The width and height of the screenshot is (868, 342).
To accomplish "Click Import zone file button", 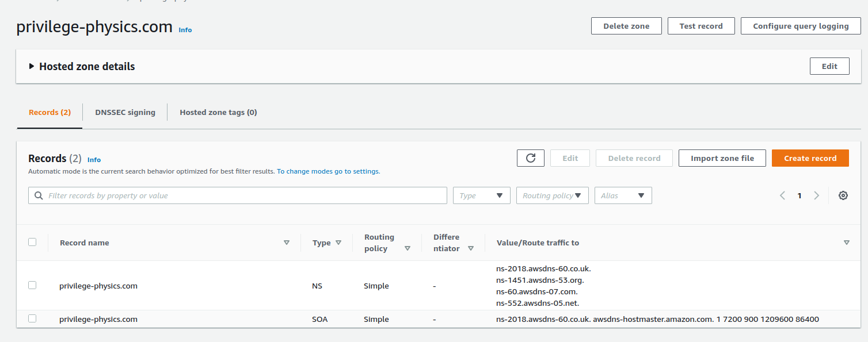I will [722, 158].
